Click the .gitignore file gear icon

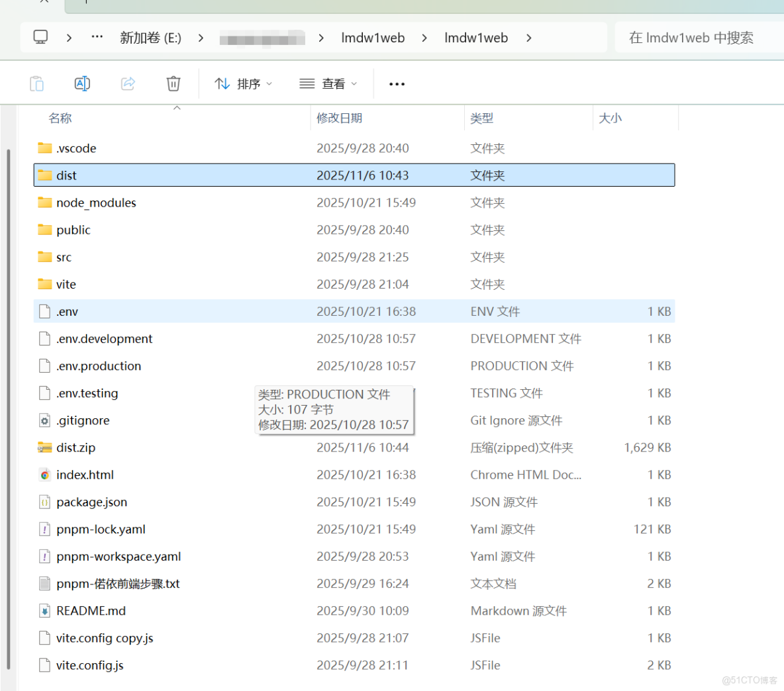tap(43, 420)
